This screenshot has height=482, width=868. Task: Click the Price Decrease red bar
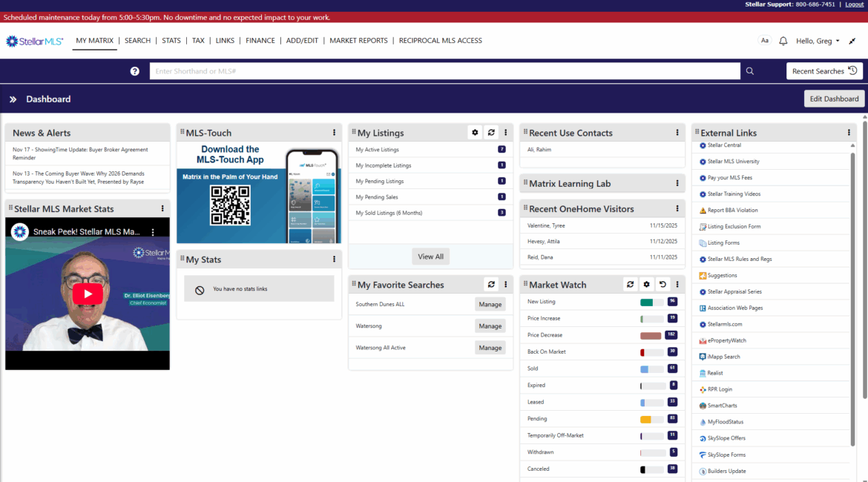[x=651, y=335]
